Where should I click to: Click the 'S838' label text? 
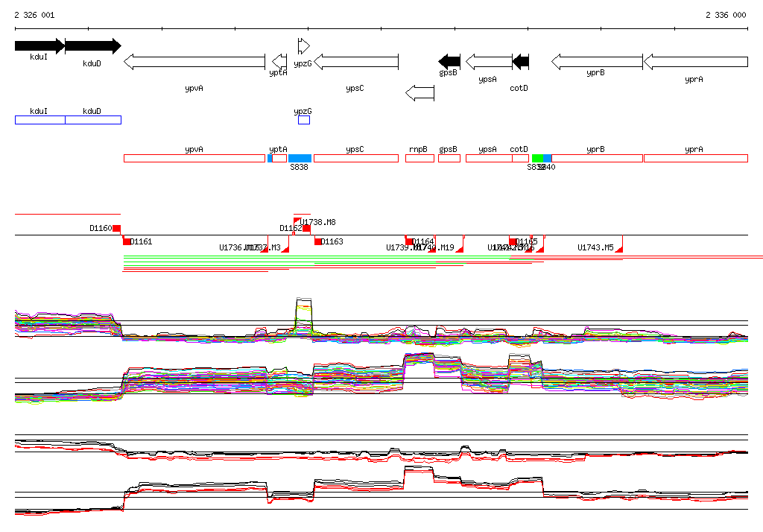(x=299, y=167)
